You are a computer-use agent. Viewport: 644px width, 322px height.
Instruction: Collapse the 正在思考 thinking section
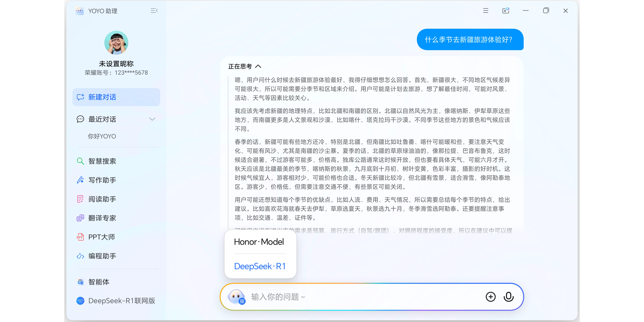coord(258,67)
